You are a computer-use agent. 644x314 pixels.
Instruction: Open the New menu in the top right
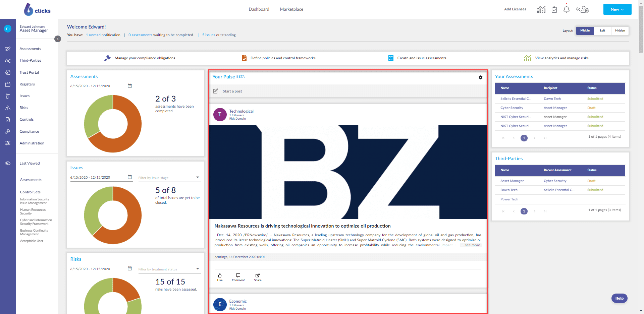617,9
